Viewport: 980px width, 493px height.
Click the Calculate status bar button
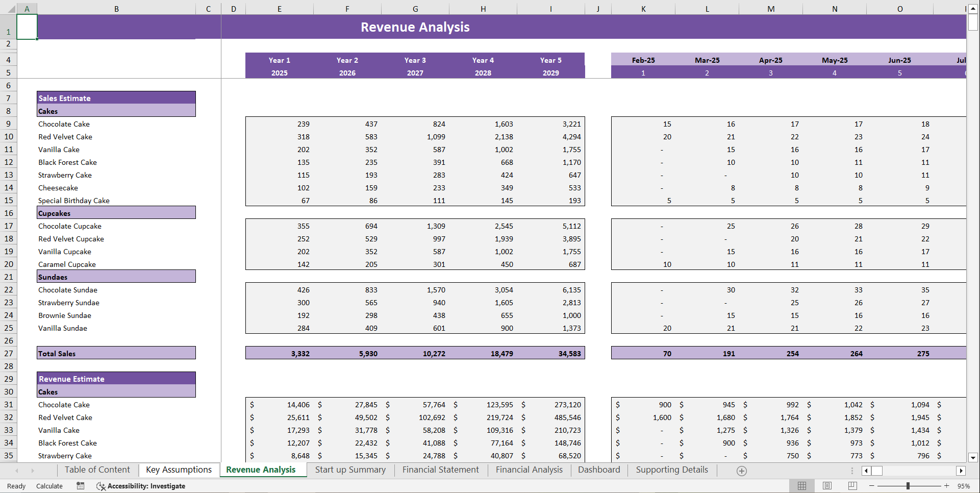(x=49, y=486)
